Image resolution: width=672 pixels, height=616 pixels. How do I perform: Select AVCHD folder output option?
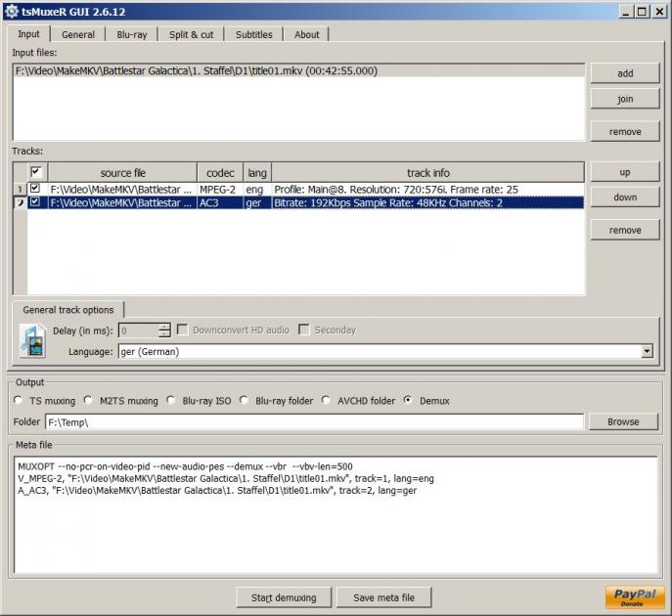pyautogui.click(x=326, y=400)
